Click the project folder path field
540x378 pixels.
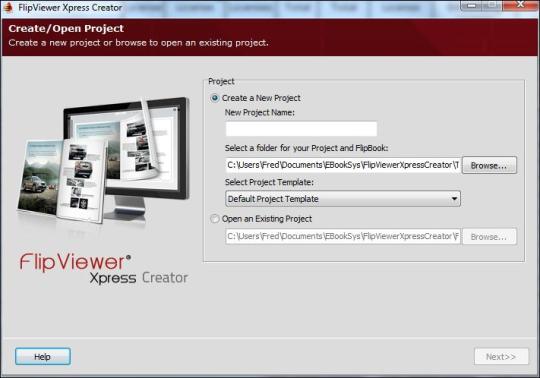click(343, 165)
